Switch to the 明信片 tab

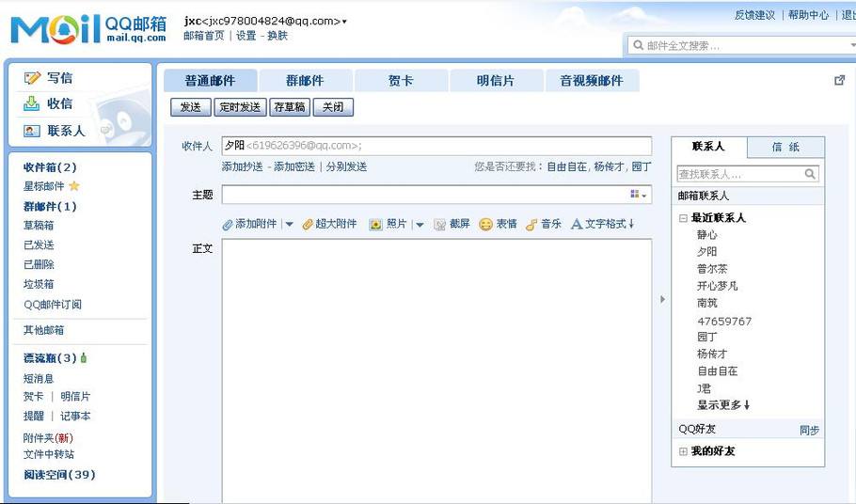[x=496, y=81]
